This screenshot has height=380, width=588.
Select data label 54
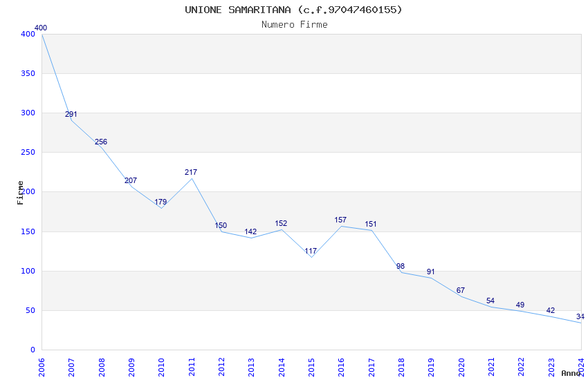point(490,301)
